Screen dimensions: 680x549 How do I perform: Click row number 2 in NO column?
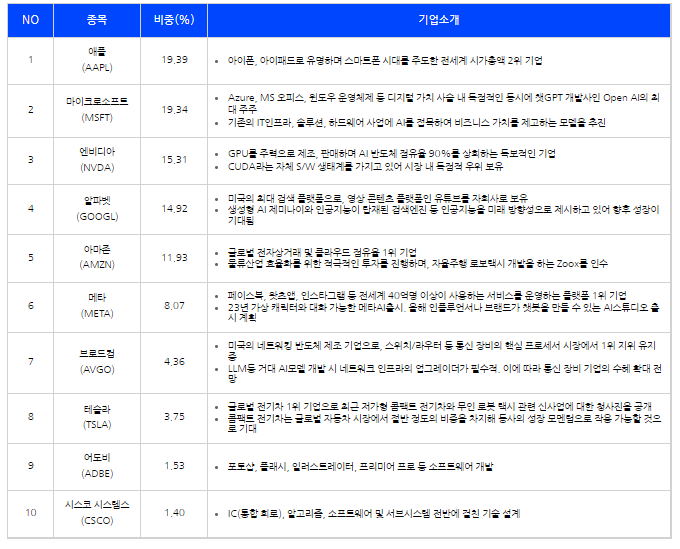[x=31, y=110]
